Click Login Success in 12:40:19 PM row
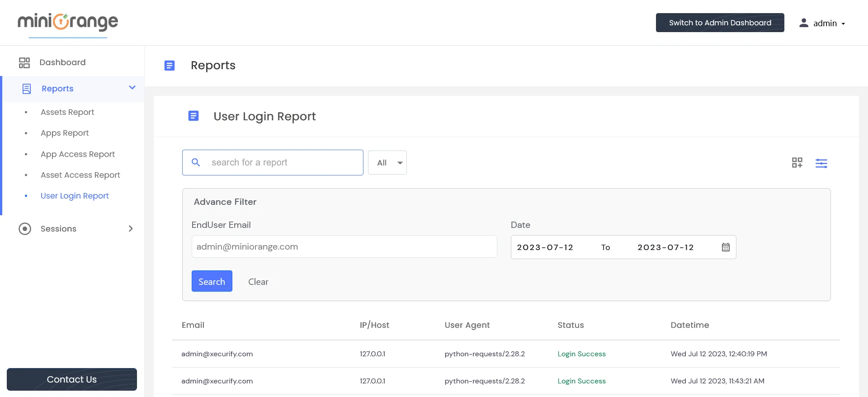Screen dimensions: 868x397 581,354
